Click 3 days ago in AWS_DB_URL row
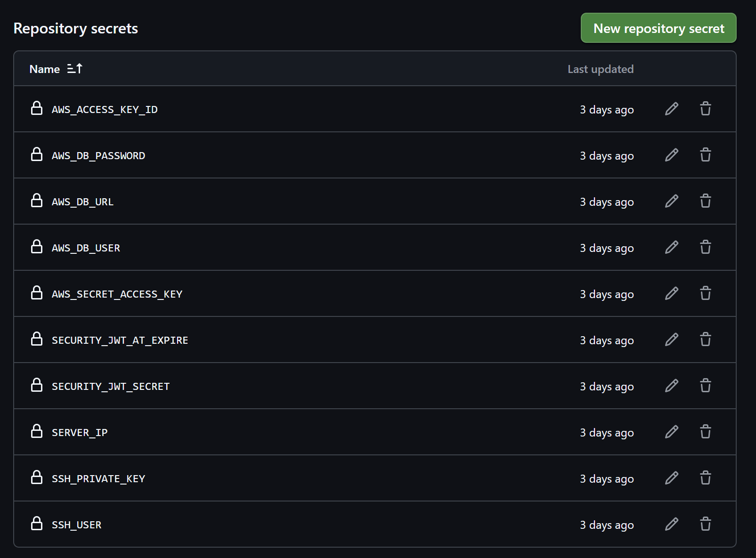Image resolution: width=756 pixels, height=558 pixels. 607,202
